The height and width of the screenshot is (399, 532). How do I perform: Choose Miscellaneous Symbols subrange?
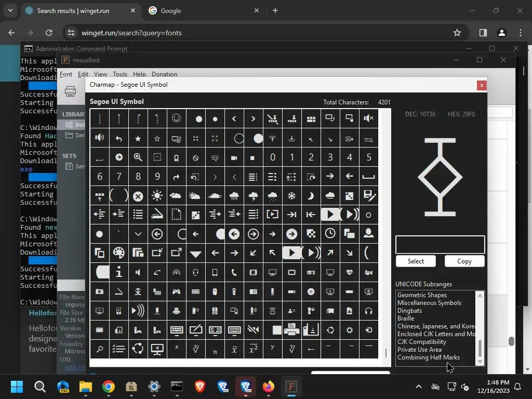click(429, 303)
